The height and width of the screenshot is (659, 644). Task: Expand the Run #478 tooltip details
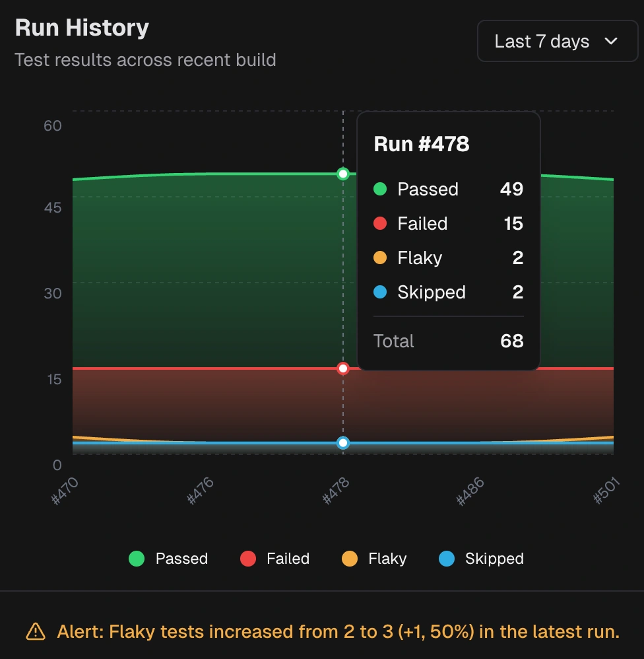[x=422, y=144]
